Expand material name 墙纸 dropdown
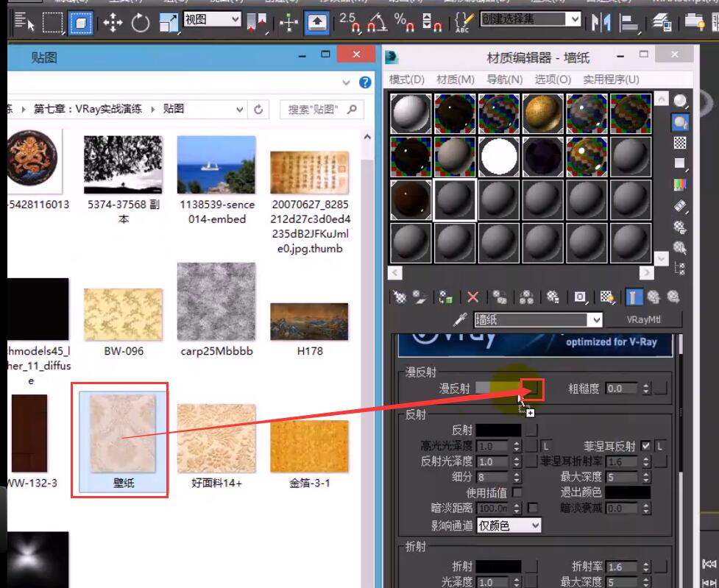 (x=595, y=320)
